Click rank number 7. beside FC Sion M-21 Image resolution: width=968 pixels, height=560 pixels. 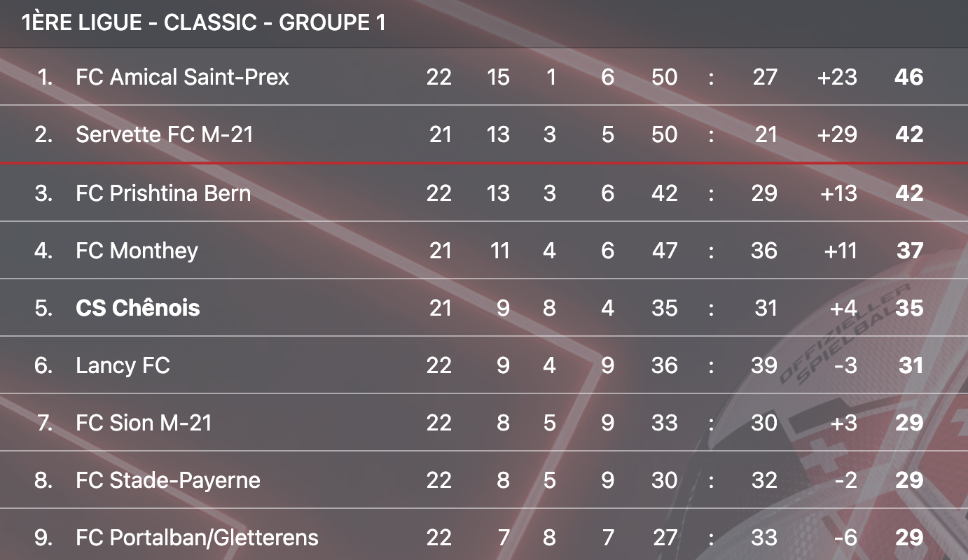pyautogui.click(x=44, y=423)
